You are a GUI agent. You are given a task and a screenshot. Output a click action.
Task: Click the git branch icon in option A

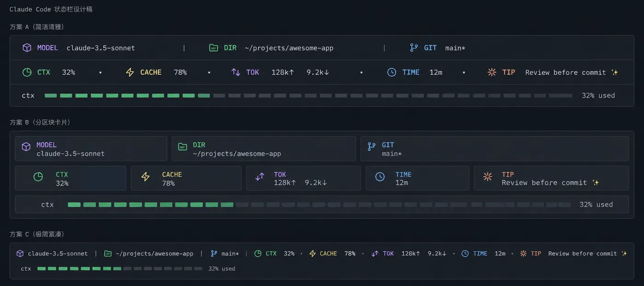point(414,48)
